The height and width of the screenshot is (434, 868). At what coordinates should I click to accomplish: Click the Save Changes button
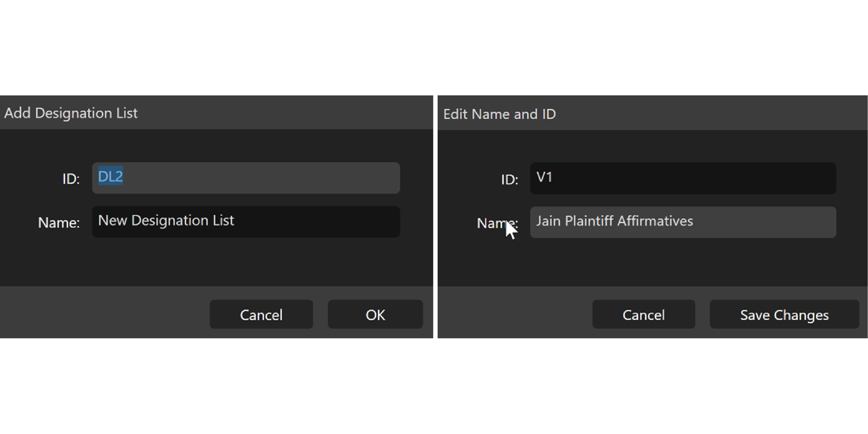(784, 314)
